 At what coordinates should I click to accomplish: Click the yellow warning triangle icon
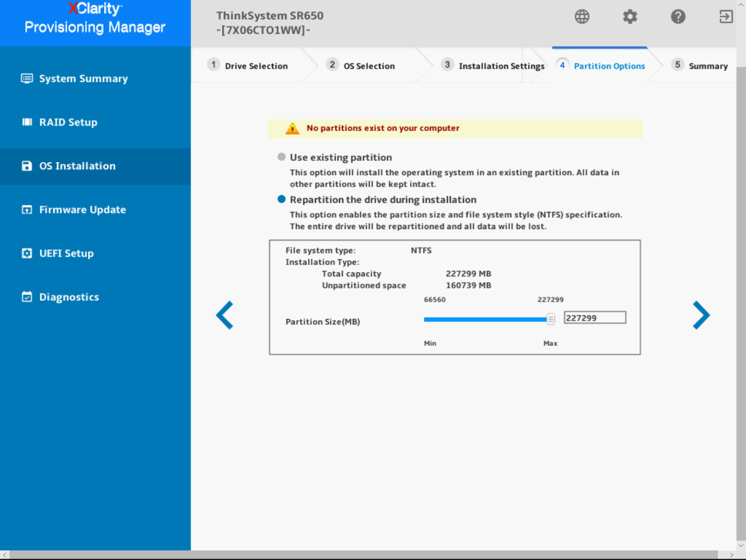(x=292, y=128)
